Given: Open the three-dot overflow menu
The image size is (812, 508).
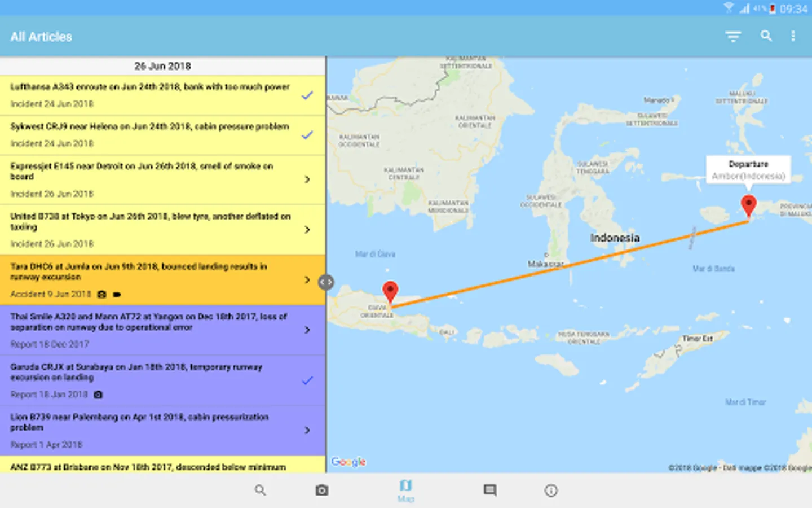Looking at the screenshot, I should [x=793, y=36].
